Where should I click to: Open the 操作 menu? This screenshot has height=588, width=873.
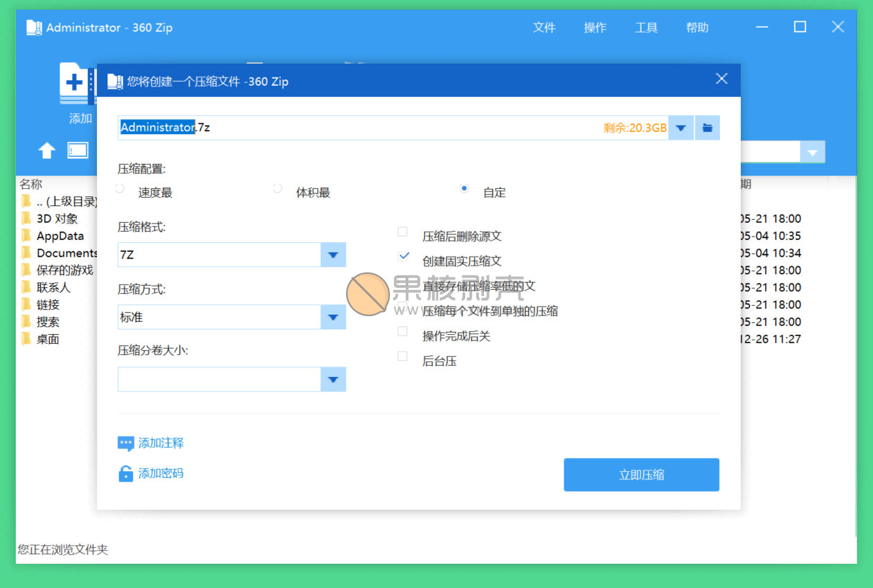point(595,28)
